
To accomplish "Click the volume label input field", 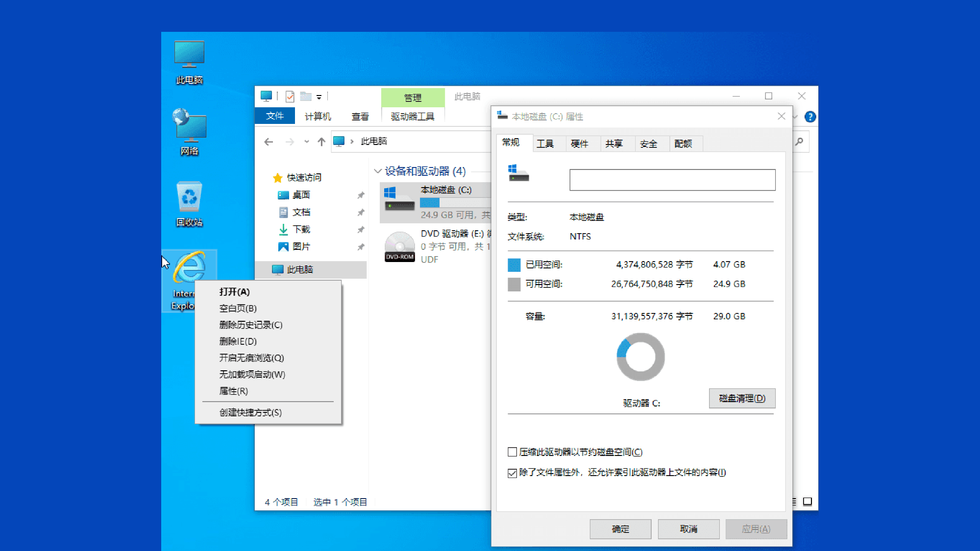I will (672, 180).
